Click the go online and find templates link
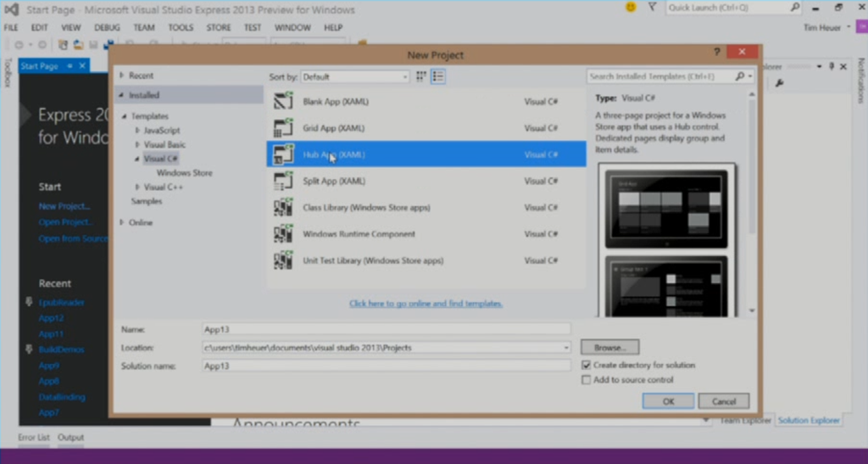The image size is (868, 464). (426, 304)
